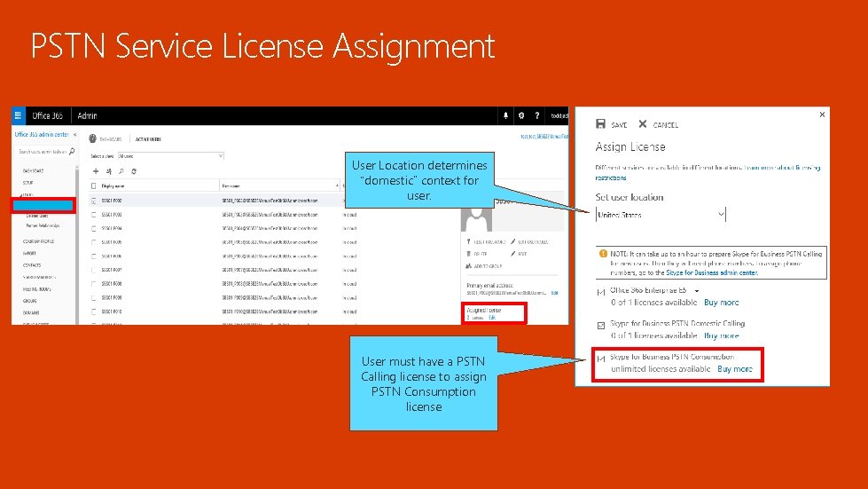Open Meeting Rooms in left navigation
Viewport: 868px width, 489px height.
tap(36, 289)
